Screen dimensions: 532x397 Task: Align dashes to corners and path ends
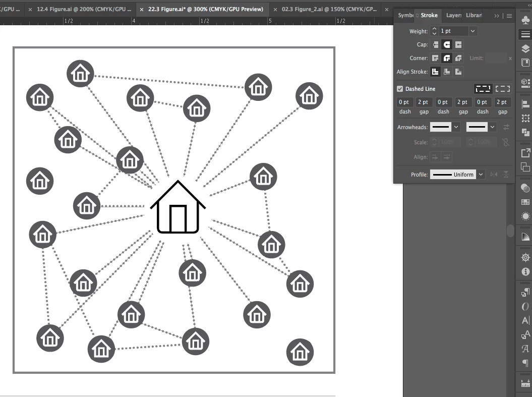pyautogui.click(x=502, y=89)
